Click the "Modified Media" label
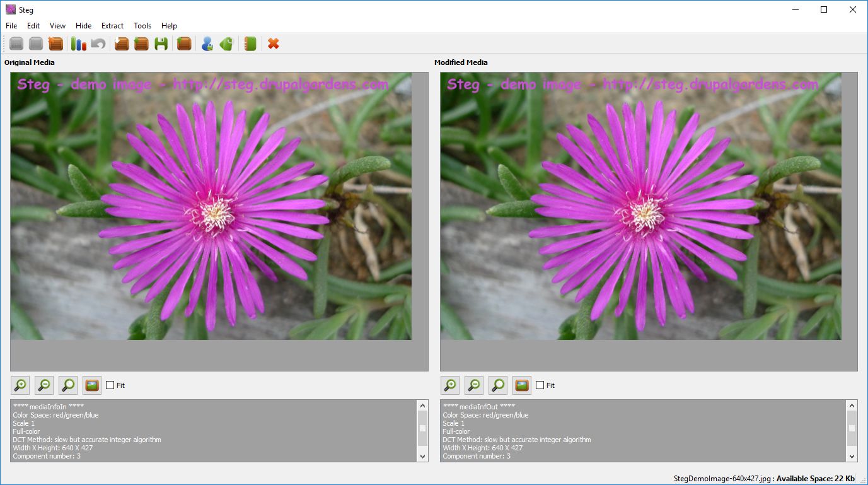 461,62
